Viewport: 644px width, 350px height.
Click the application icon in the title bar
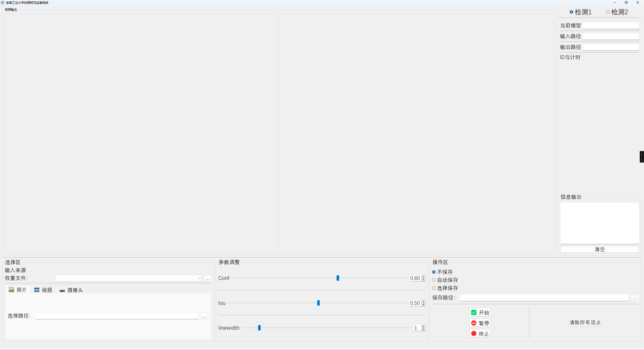[x=3, y=3]
